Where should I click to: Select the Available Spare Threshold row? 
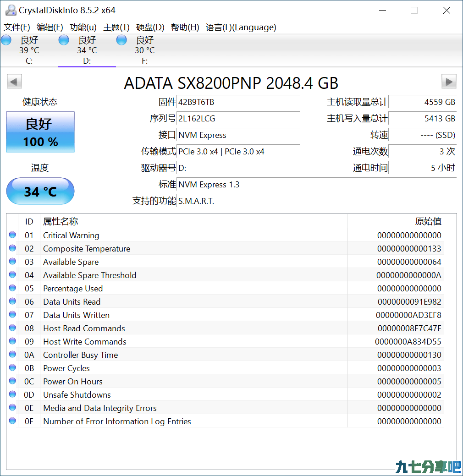click(225, 275)
